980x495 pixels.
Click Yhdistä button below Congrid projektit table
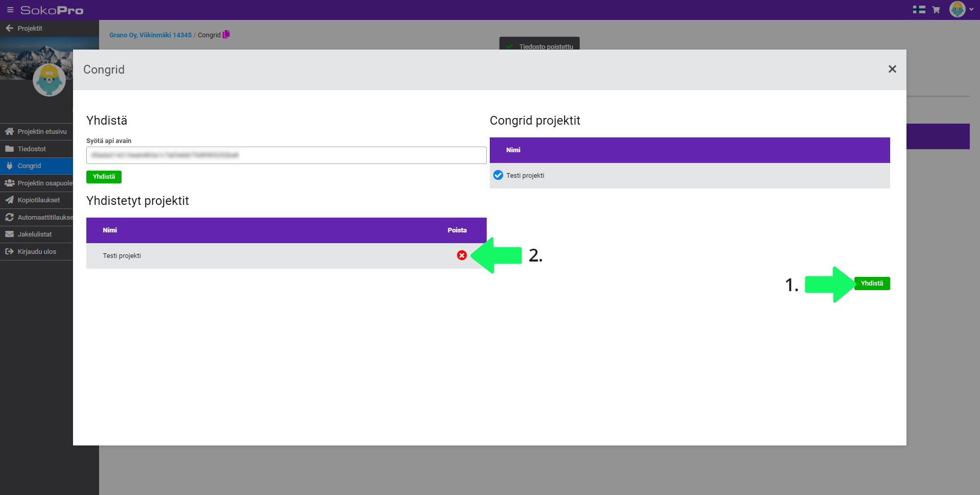coord(872,284)
